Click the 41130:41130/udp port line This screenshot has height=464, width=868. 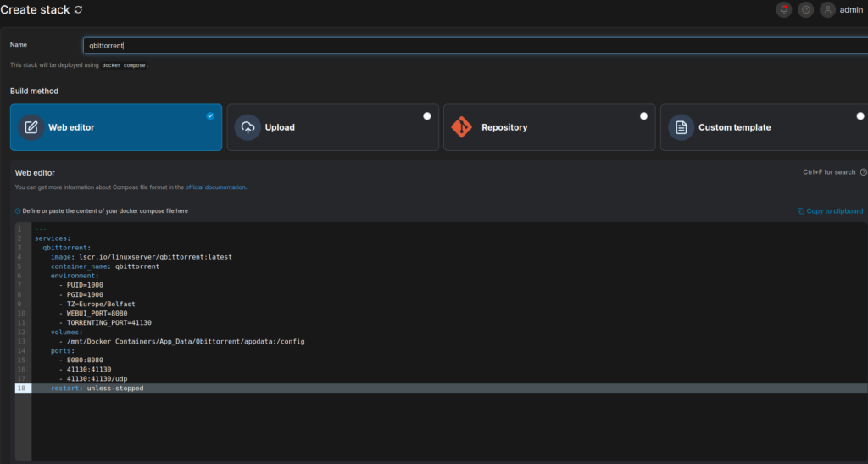93,378
